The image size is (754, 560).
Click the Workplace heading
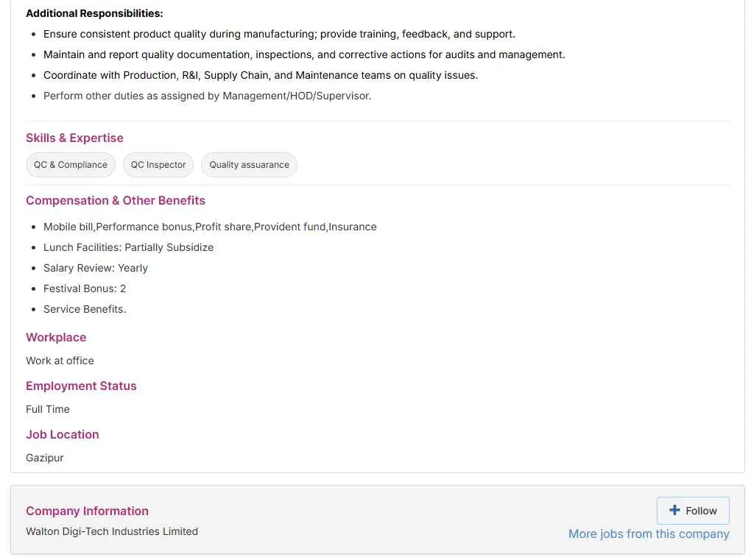click(56, 337)
